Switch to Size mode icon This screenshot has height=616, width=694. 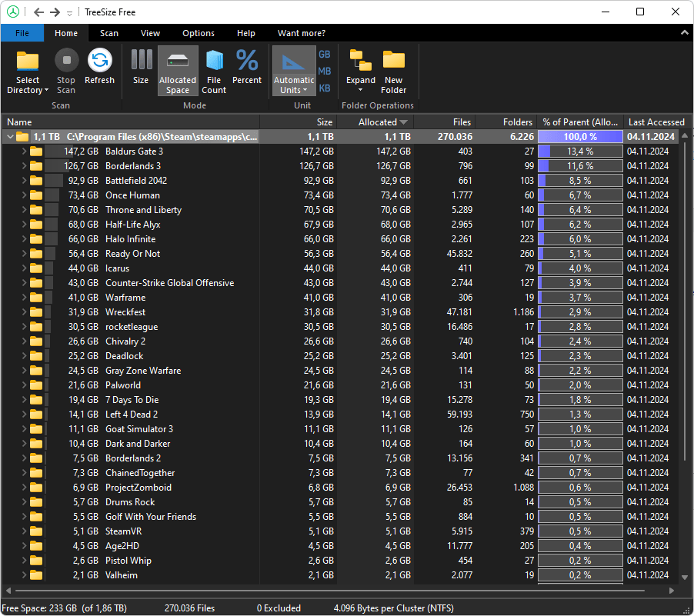pyautogui.click(x=141, y=62)
